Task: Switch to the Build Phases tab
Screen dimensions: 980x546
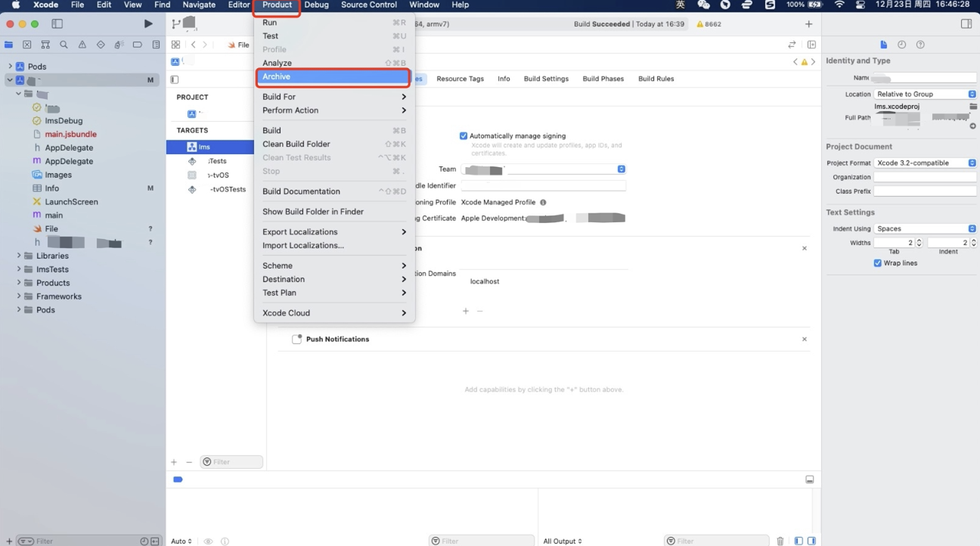Action: click(x=603, y=79)
